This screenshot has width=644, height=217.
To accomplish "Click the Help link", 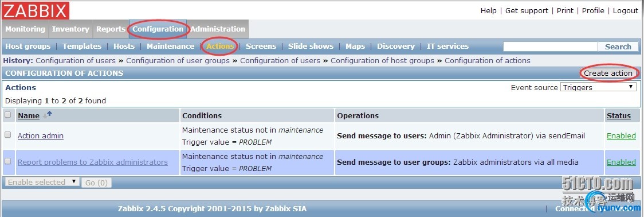I will [x=488, y=11].
